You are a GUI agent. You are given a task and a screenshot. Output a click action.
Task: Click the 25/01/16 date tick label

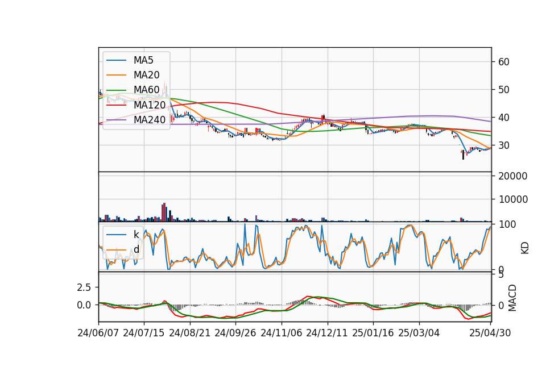[x=373, y=333]
